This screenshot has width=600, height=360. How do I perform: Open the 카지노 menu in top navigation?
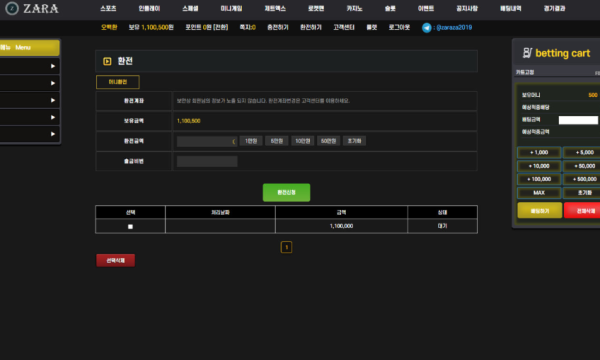pos(354,8)
